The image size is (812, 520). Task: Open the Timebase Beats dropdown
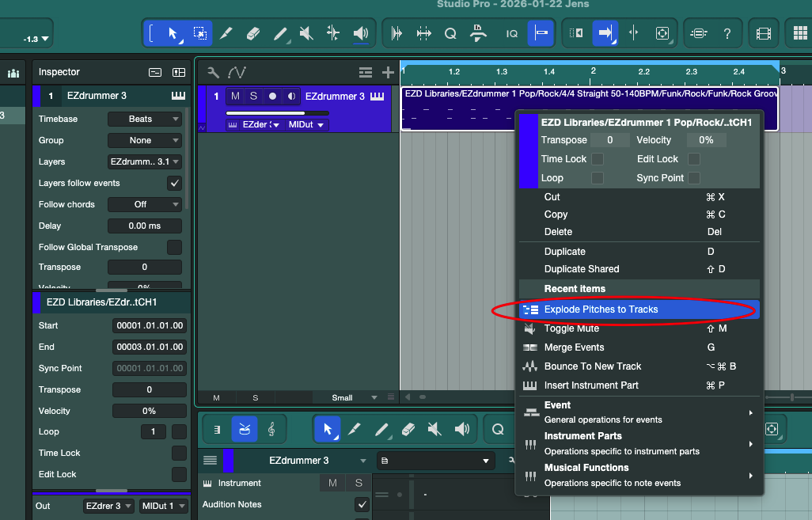click(146, 119)
